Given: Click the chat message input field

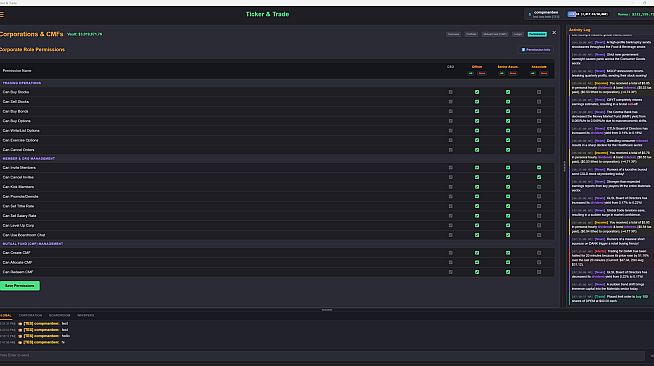Looking at the screenshot, I should [x=322, y=356].
